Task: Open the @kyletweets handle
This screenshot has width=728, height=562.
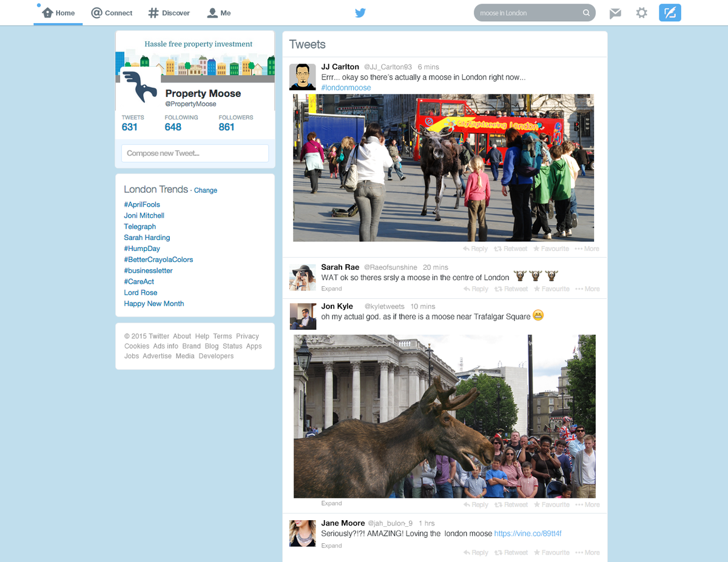Action: pos(384,306)
